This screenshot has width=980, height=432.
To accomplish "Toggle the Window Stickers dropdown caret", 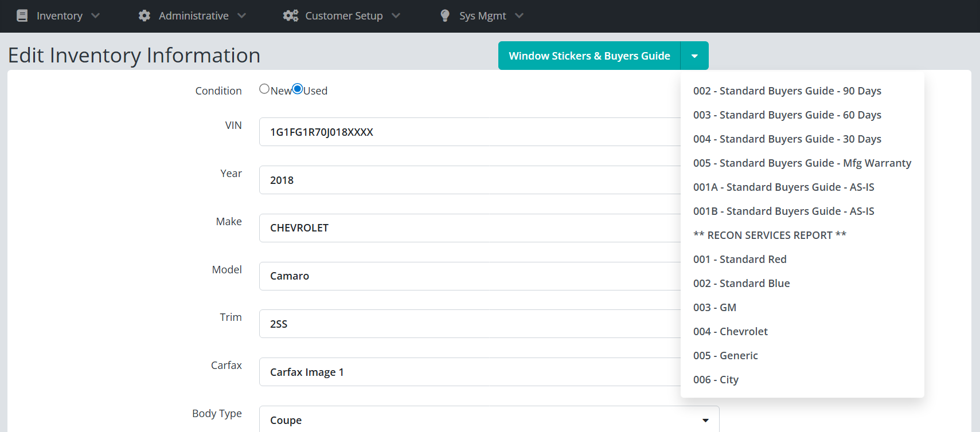I will (x=694, y=56).
